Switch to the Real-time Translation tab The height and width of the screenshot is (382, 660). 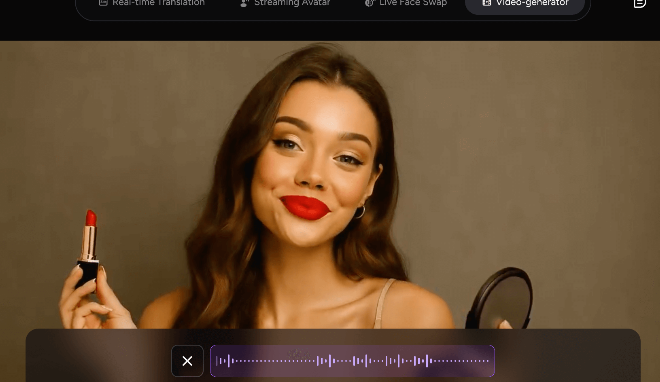[x=152, y=3]
